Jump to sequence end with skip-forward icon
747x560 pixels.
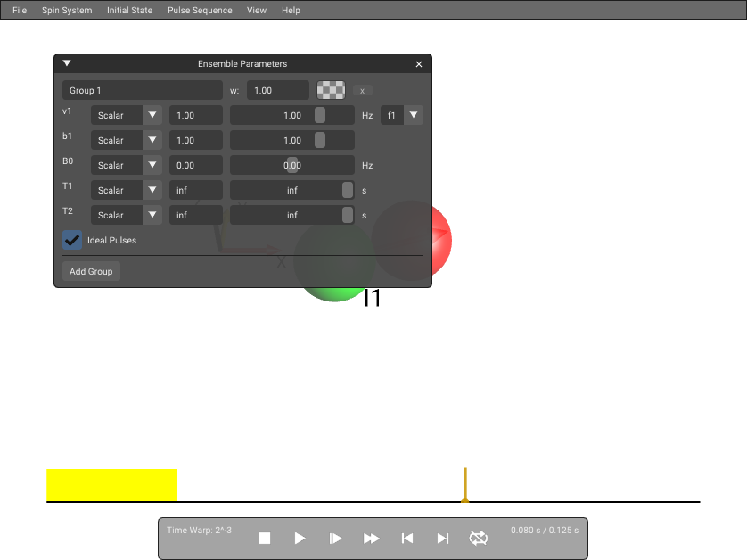pyautogui.click(x=442, y=538)
